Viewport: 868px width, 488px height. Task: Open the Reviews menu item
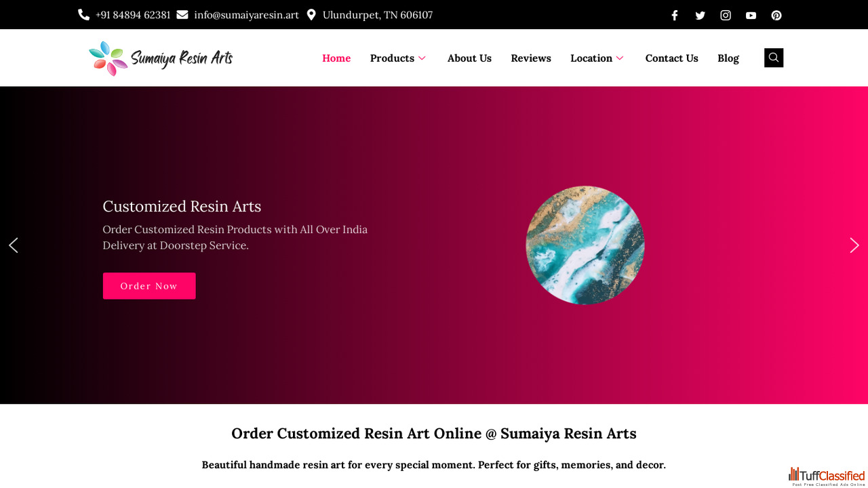(531, 58)
